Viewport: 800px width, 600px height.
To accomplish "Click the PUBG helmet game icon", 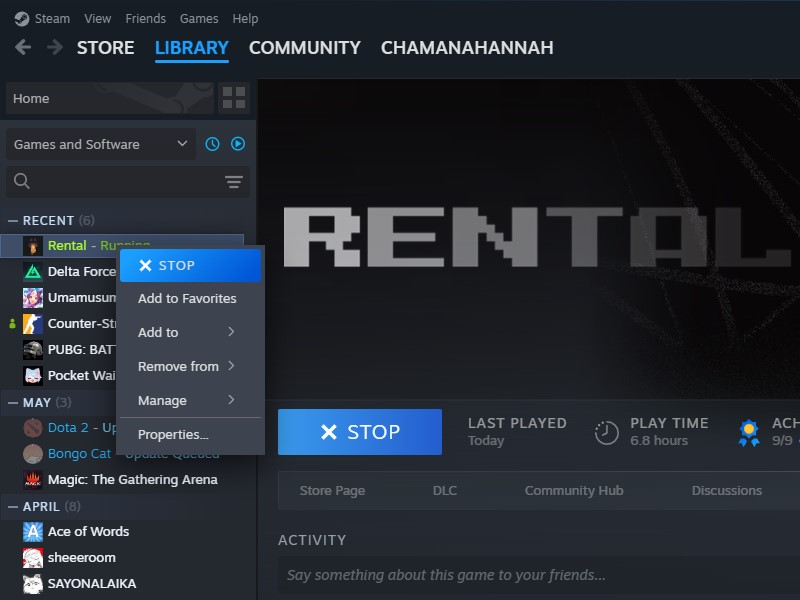I will pyautogui.click(x=33, y=349).
